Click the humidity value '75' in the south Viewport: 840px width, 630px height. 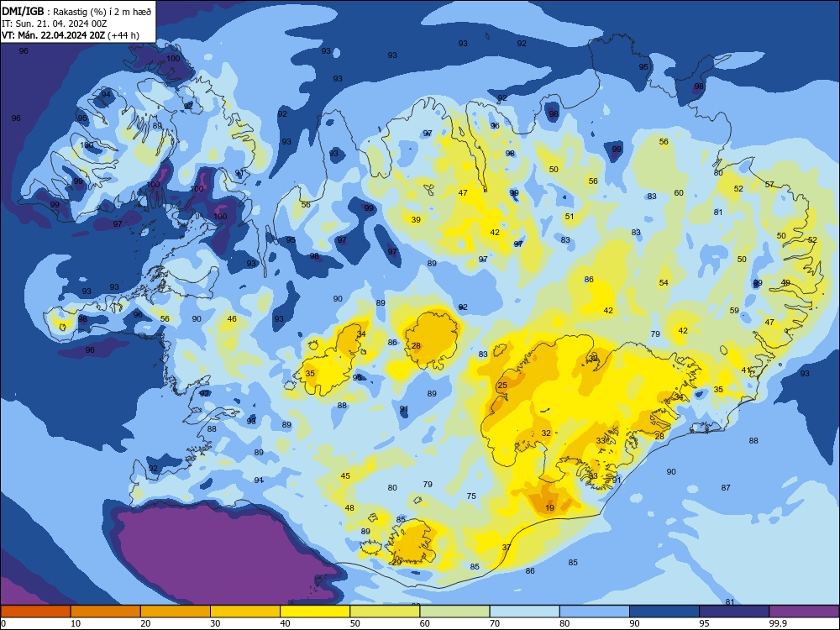coord(471,496)
